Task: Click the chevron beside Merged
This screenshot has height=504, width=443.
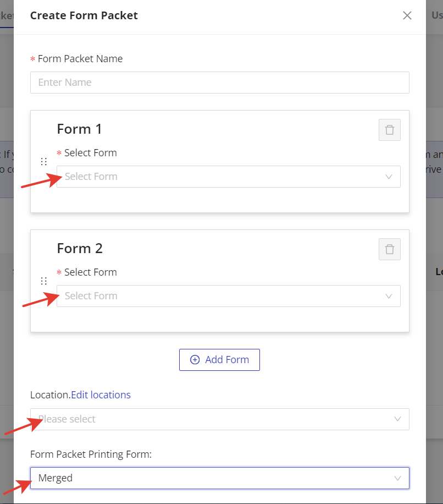Action: pyautogui.click(x=398, y=478)
